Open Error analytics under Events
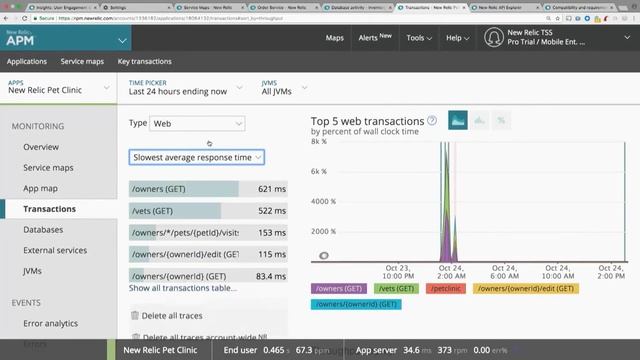Screen dimensions: 640x360 50,323
